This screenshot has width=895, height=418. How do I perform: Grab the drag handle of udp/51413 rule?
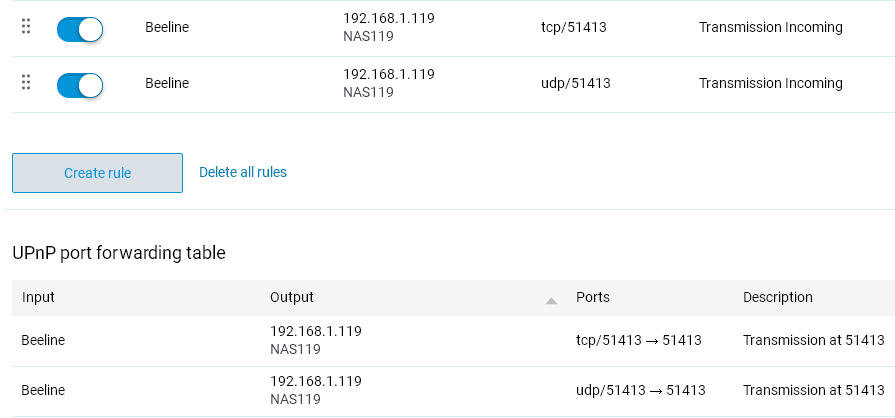[x=26, y=82]
